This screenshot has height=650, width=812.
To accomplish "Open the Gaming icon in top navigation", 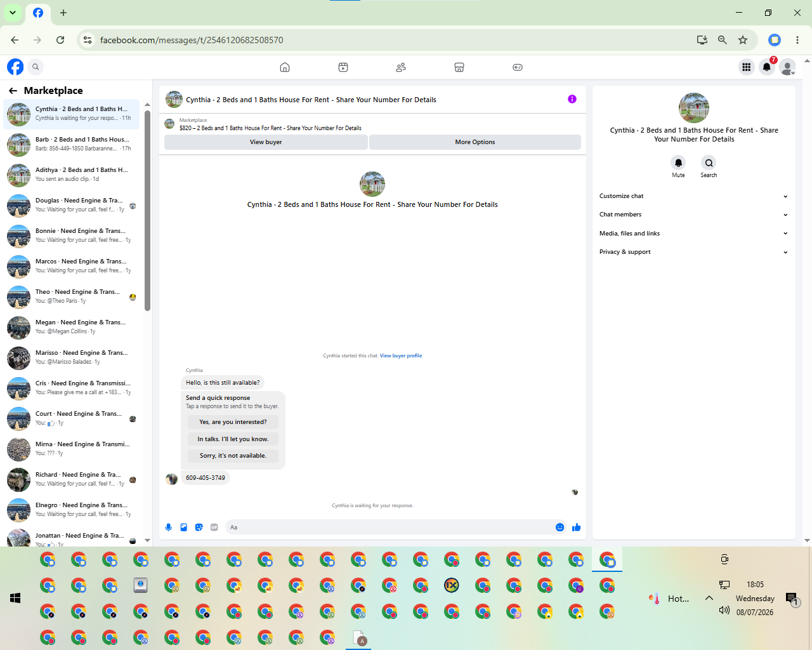I will click(518, 67).
